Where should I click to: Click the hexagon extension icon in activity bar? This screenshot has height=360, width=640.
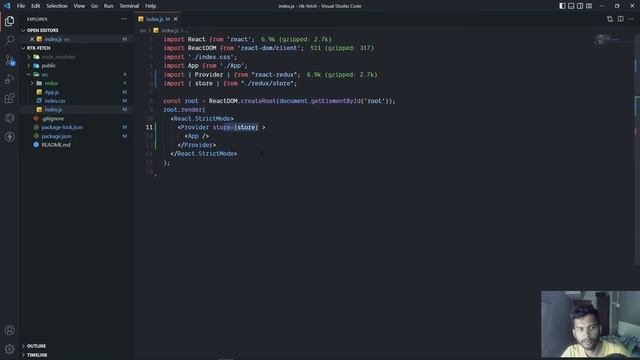(9, 118)
